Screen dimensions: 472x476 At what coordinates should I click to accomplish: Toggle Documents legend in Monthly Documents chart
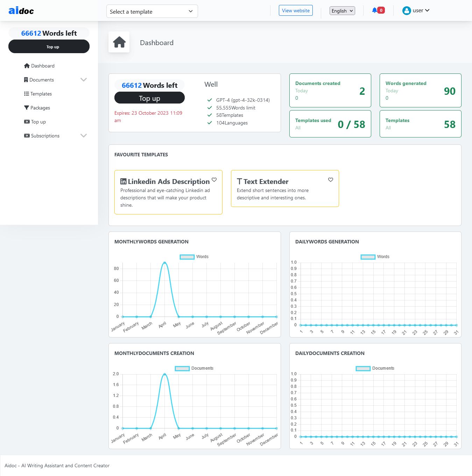pyautogui.click(x=194, y=368)
